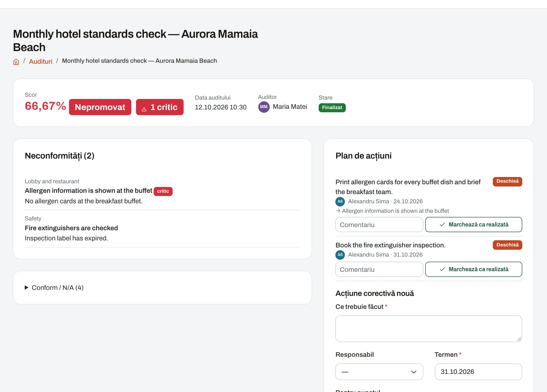Click the Nepromovat badge
This screenshot has height=392, width=547.
[100, 107]
